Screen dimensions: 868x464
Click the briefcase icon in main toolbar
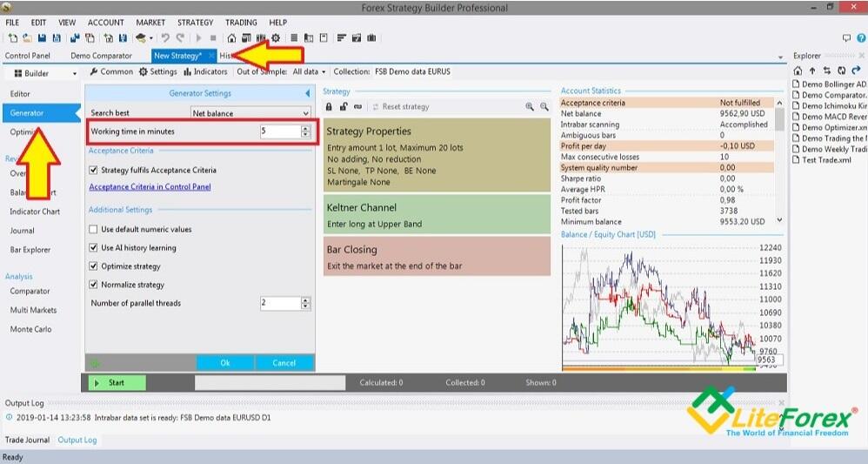point(371,38)
